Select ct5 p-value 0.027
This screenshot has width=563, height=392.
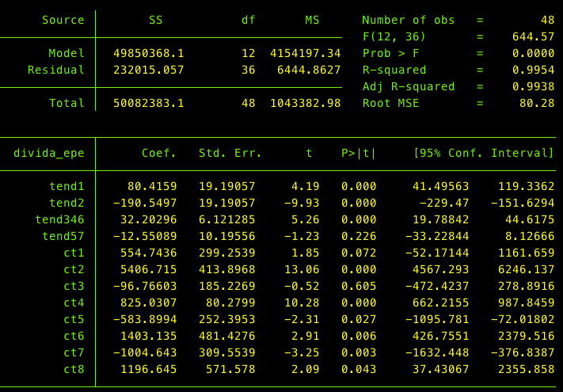tap(359, 319)
